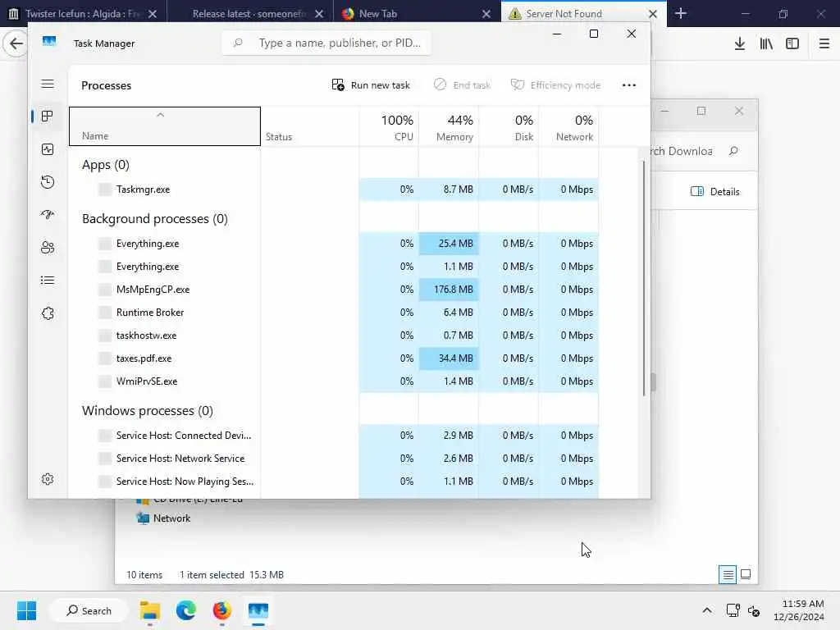Viewport: 840px width, 630px height.
Task: Open the Users page in sidebar
Action: pyautogui.click(x=48, y=248)
